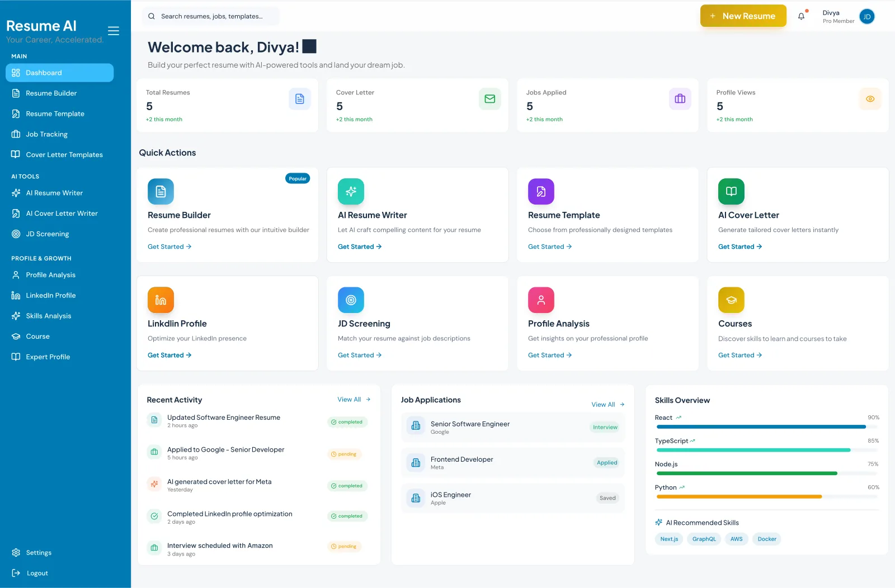Image resolution: width=895 pixels, height=588 pixels.
Task: Open the JD user avatar
Action: tap(867, 17)
